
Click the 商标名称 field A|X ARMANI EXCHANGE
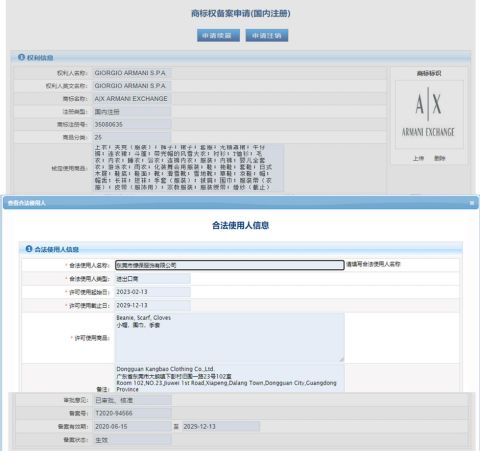tap(132, 99)
